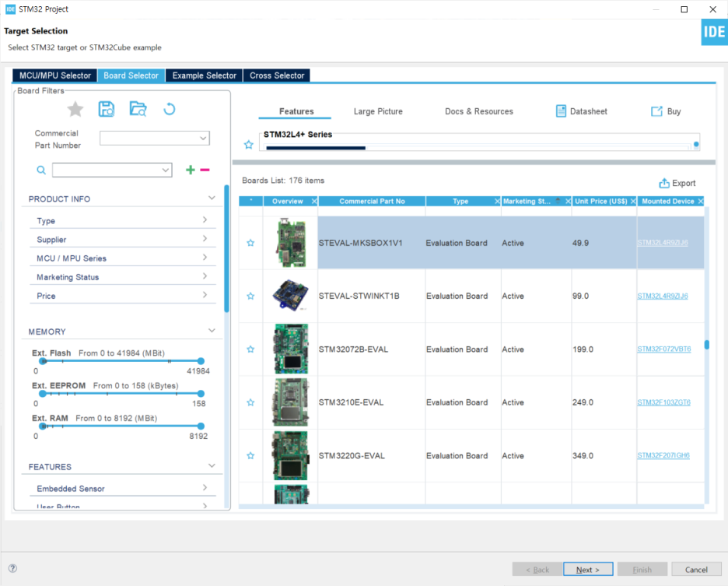The image size is (728, 586).
Task: Collapse the FEATURES section
Action: pyautogui.click(x=212, y=466)
